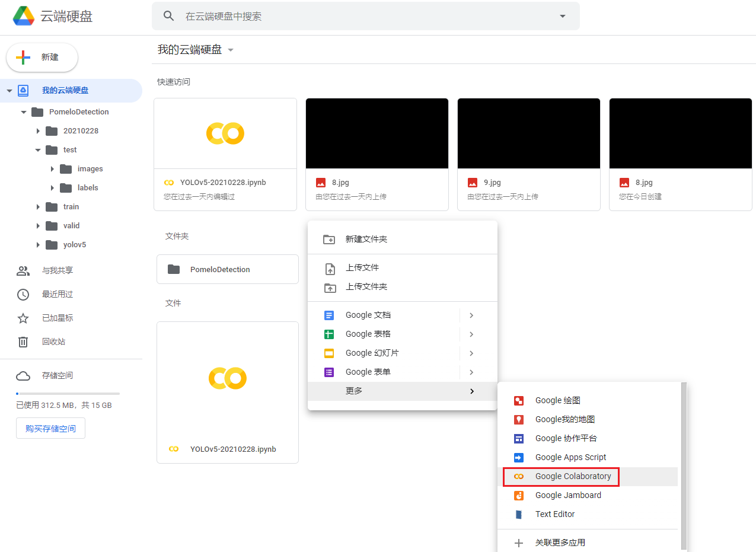Screen dimensions: 756x552
Task: Click the submenu vertical scrollbar
Action: 684,466
